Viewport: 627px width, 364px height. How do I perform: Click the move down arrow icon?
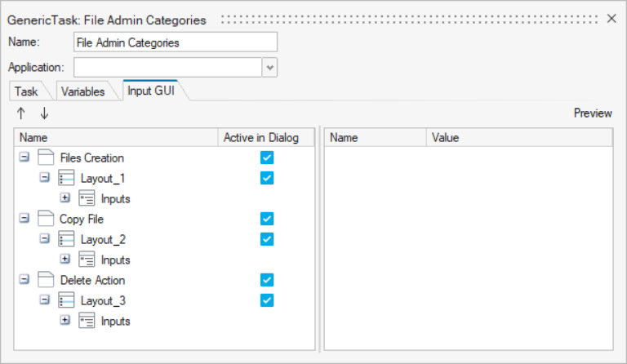(x=44, y=113)
